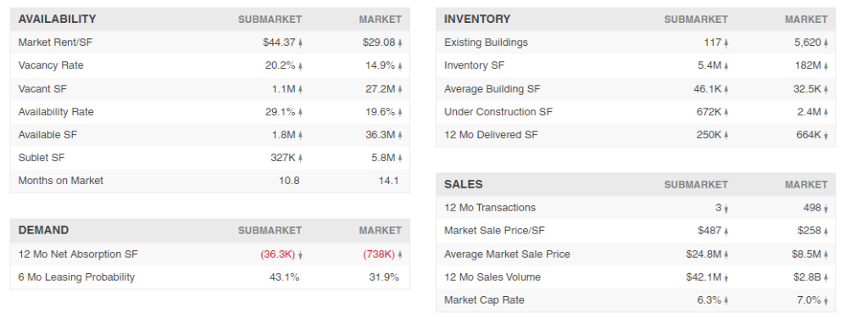Click the SUBMARKET column header in Inventory

[x=696, y=20]
